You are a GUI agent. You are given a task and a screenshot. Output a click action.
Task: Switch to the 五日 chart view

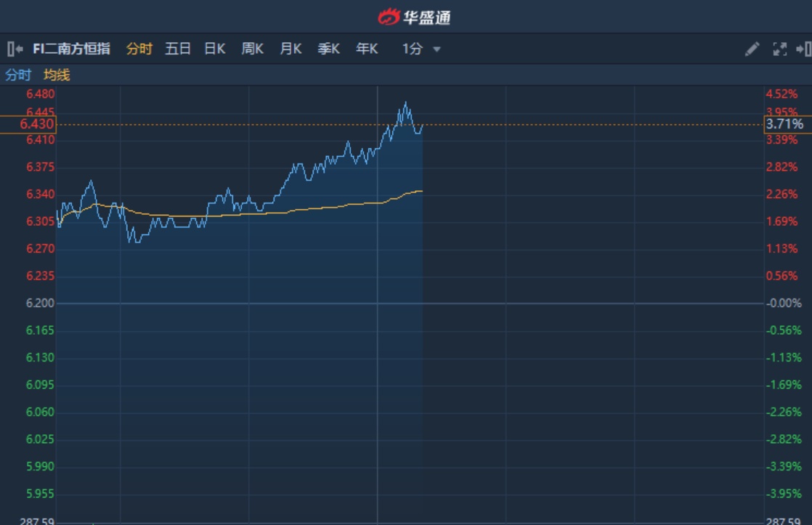pos(178,49)
